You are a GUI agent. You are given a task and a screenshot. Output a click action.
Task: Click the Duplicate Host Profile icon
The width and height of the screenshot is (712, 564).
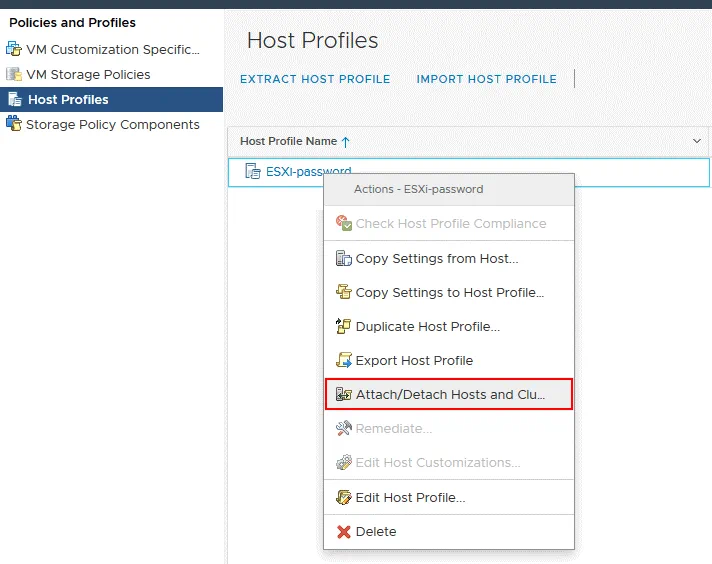(x=344, y=326)
